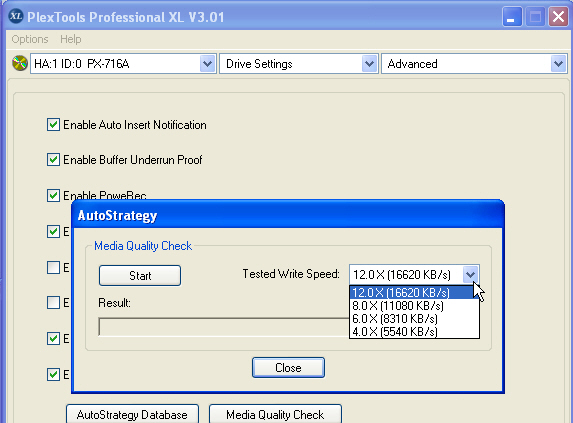
Task: Click the Tested Write Speed label
Action: tap(291, 274)
